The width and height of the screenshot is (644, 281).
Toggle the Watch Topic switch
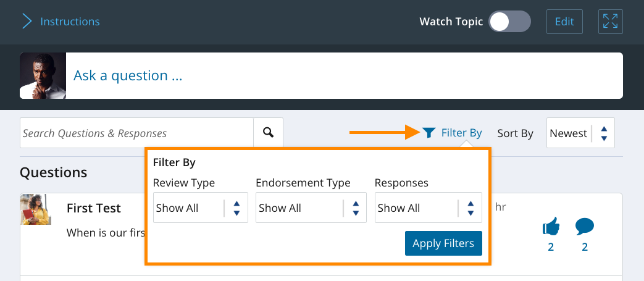click(509, 22)
